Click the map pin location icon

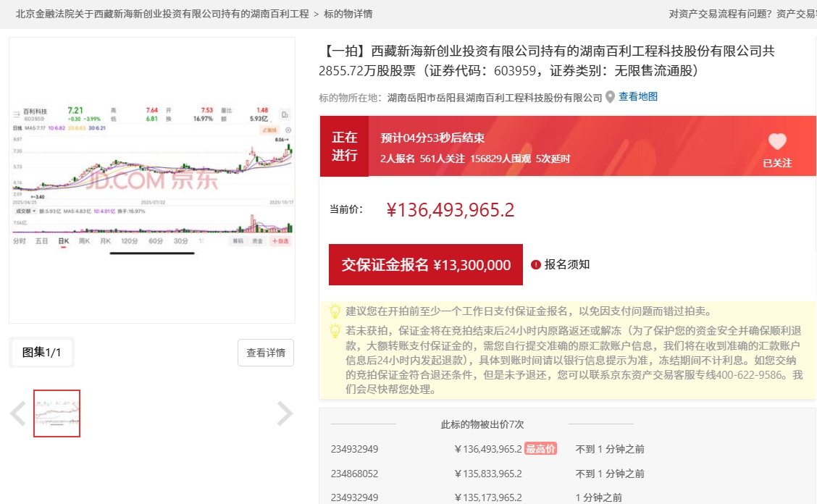coord(610,98)
